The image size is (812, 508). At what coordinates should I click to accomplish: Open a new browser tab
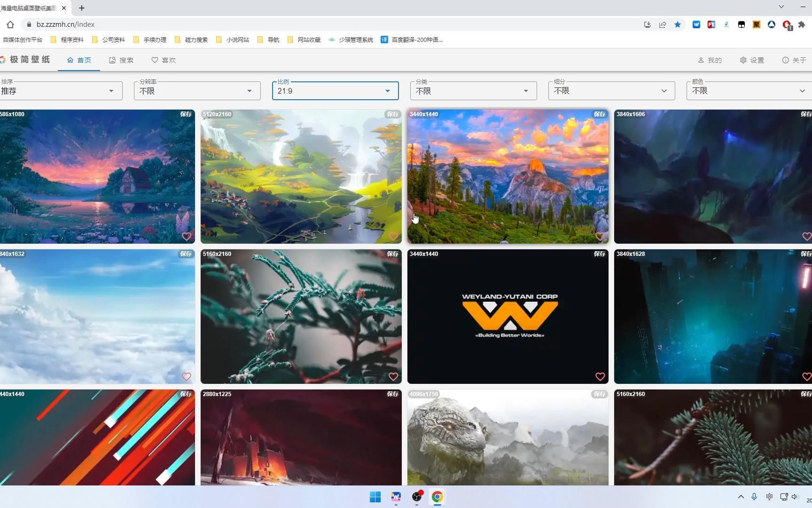coord(82,8)
